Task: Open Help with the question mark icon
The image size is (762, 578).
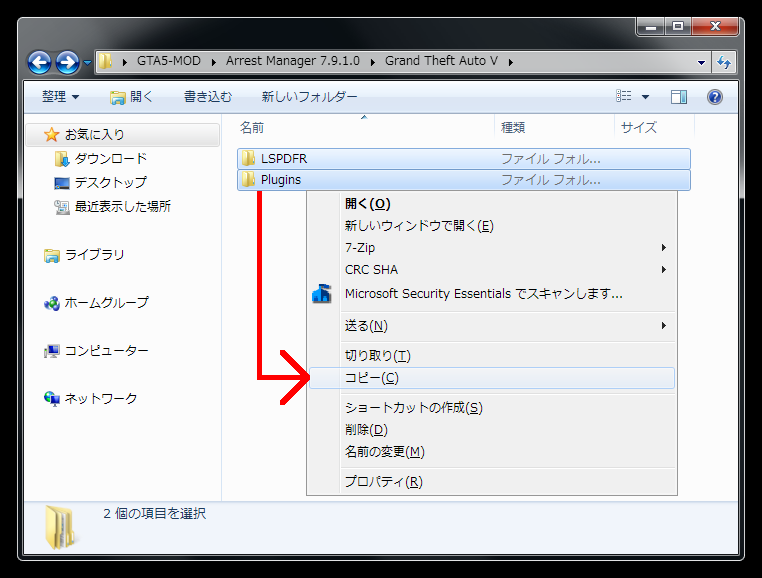Action: (x=714, y=97)
